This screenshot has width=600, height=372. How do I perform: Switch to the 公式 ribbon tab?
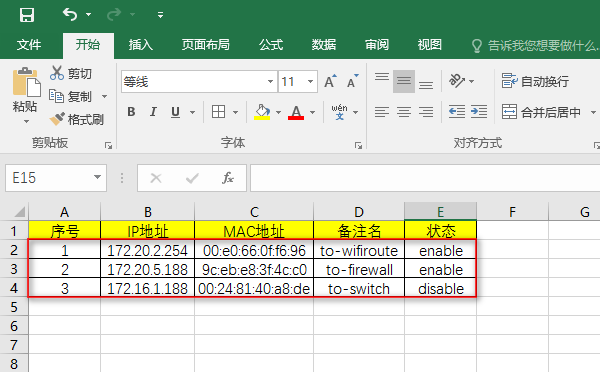(x=271, y=45)
